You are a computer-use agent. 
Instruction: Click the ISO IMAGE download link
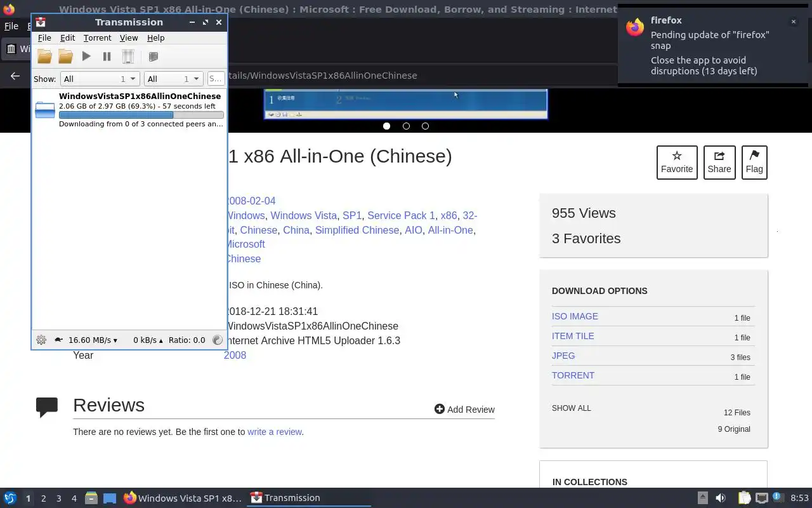click(575, 316)
